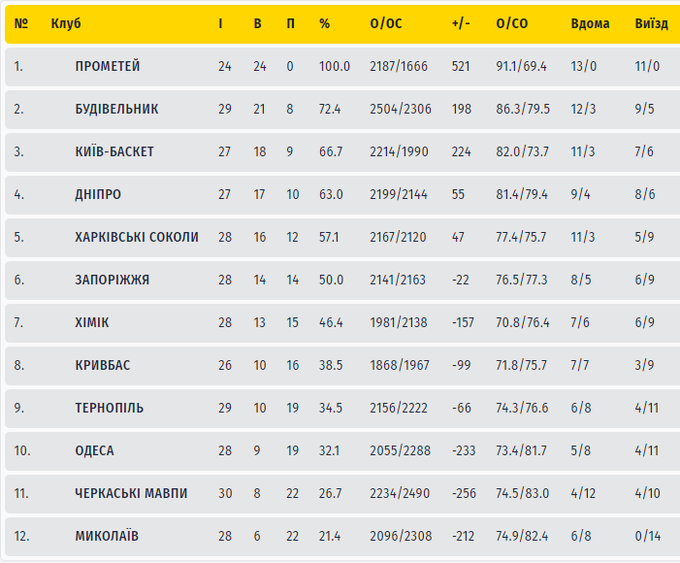Click the % column header

point(324,24)
